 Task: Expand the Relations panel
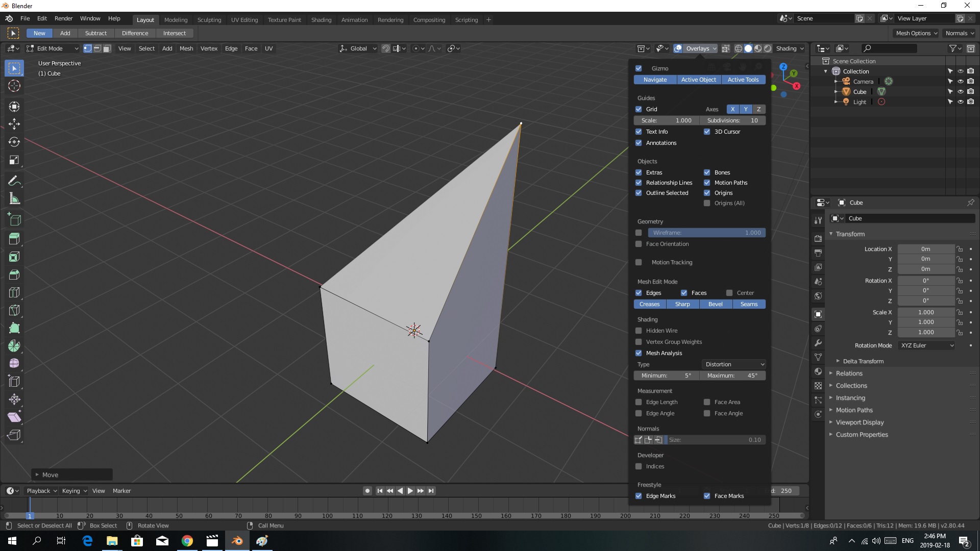pos(849,373)
